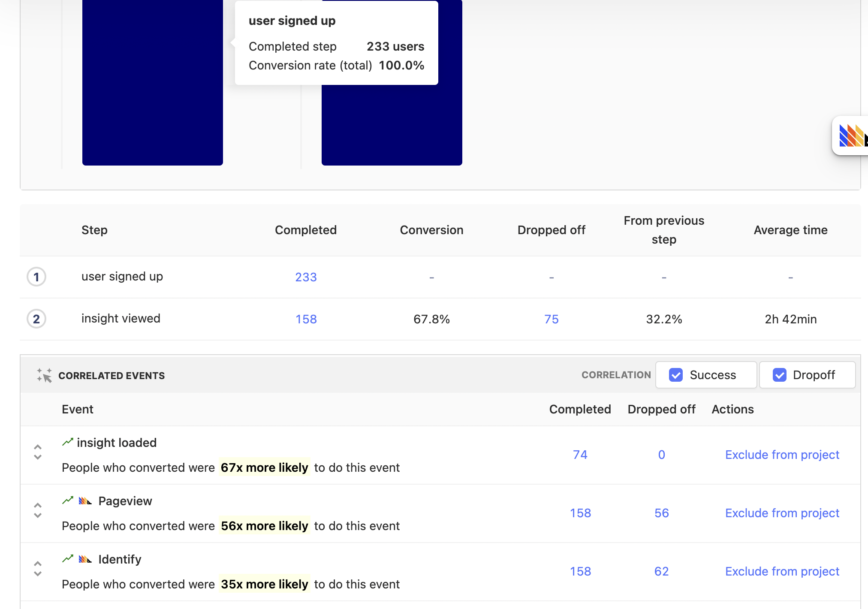Viewport: 868px width, 609px height.
Task: Open 233 completed users for signed up
Action: pyautogui.click(x=306, y=277)
